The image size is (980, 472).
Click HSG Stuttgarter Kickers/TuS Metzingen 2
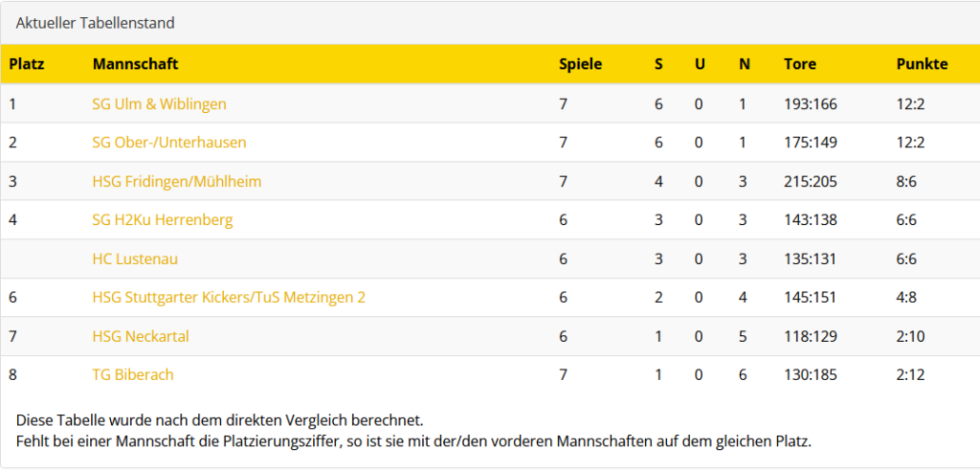point(229,298)
